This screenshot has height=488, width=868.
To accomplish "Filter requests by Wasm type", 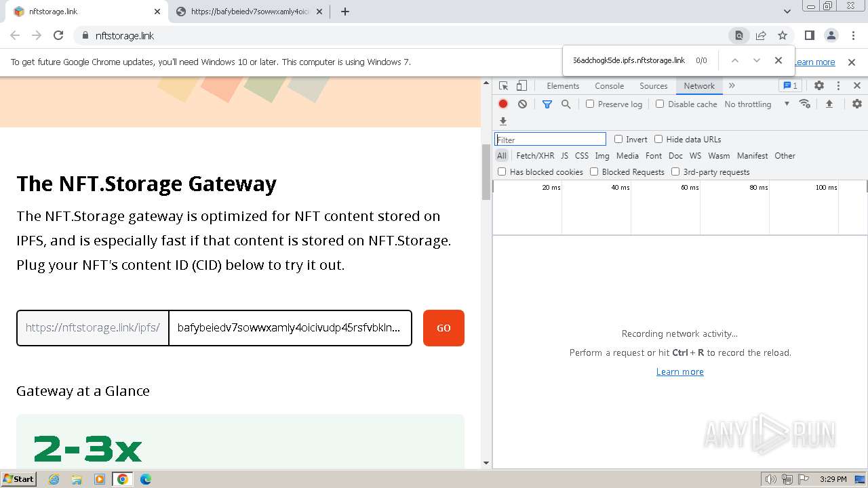I will coord(719,156).
